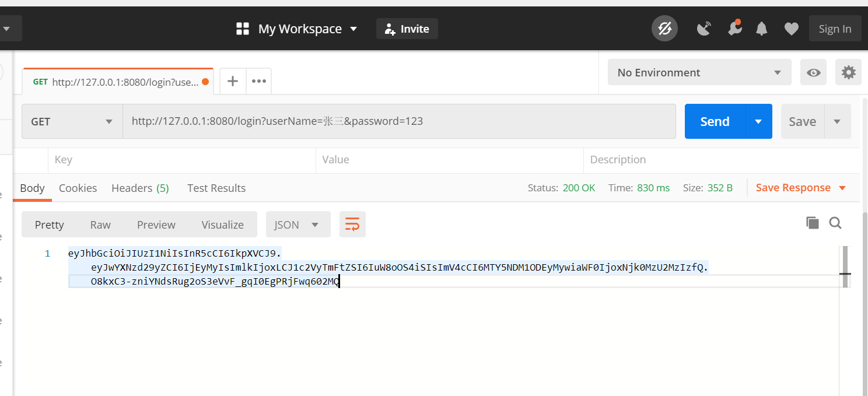Expand the Send button options arrow
Viewport: 868px width, 396px height.
758,121
